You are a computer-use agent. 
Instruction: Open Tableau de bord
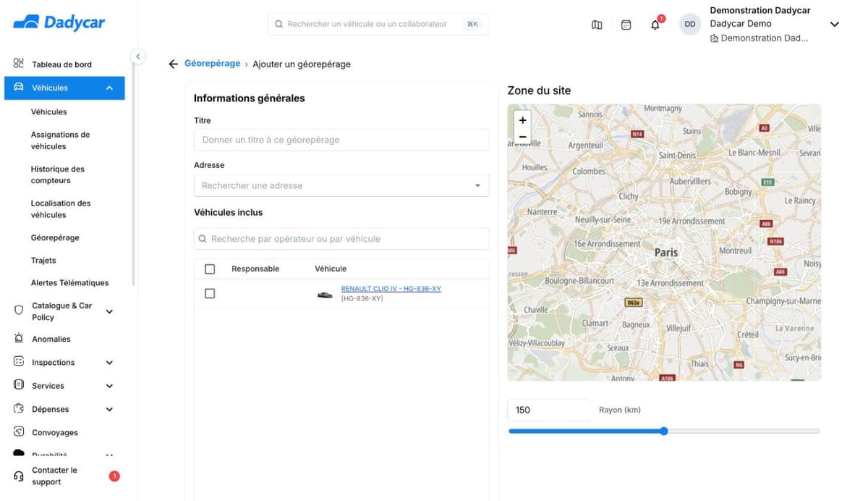tap(61, 64)
